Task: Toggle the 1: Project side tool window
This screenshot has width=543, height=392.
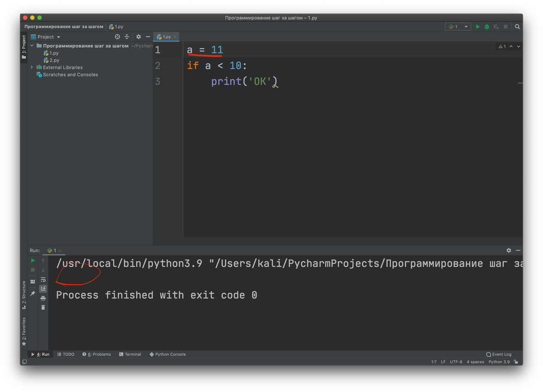Action: click(24, 48)
